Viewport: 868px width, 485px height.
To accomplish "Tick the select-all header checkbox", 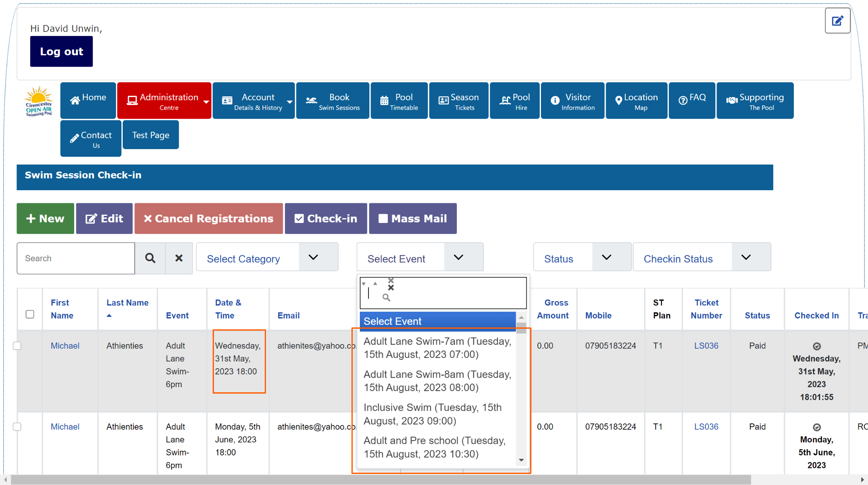I will coord(30,314).
